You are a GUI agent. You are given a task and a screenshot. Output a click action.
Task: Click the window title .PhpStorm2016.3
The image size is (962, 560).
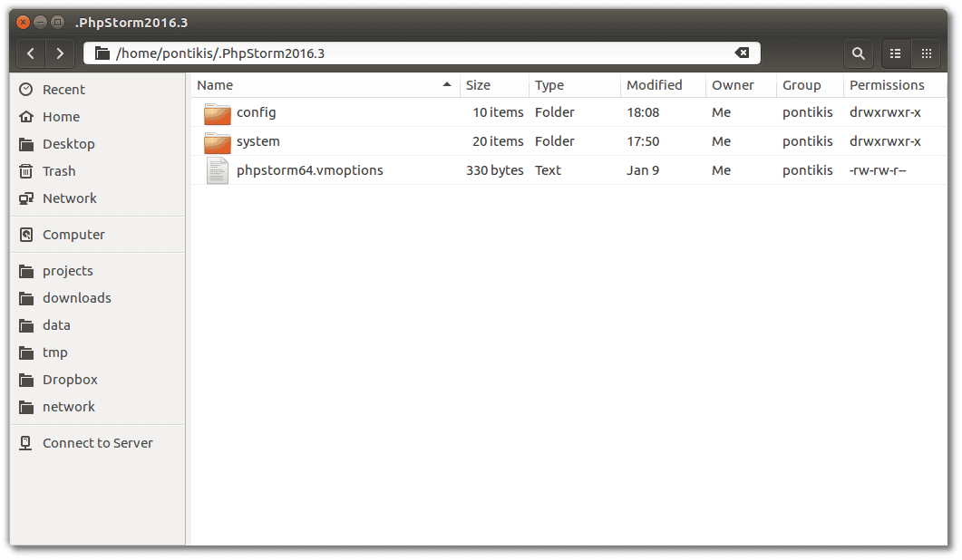click(x=131, y=23)
